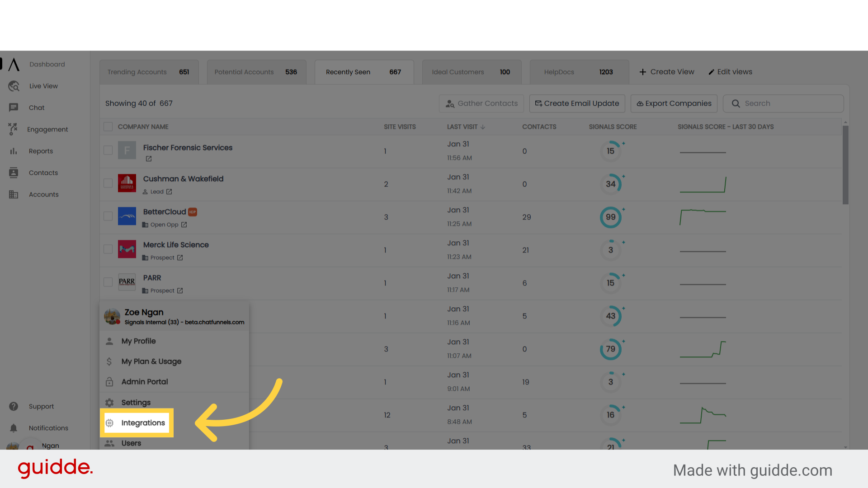Screen dimensions: 868x488
Task: Open external link icon beside BetterCloud Open Opp
Action: [x=184, y=225]
